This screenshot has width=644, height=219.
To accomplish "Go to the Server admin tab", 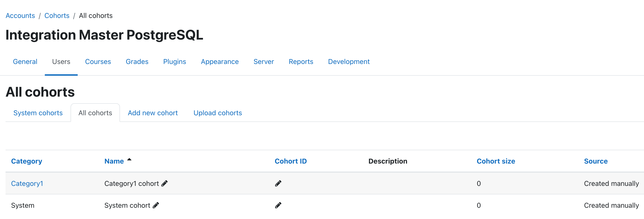I will pyautogui.click(x=264, y=62).
